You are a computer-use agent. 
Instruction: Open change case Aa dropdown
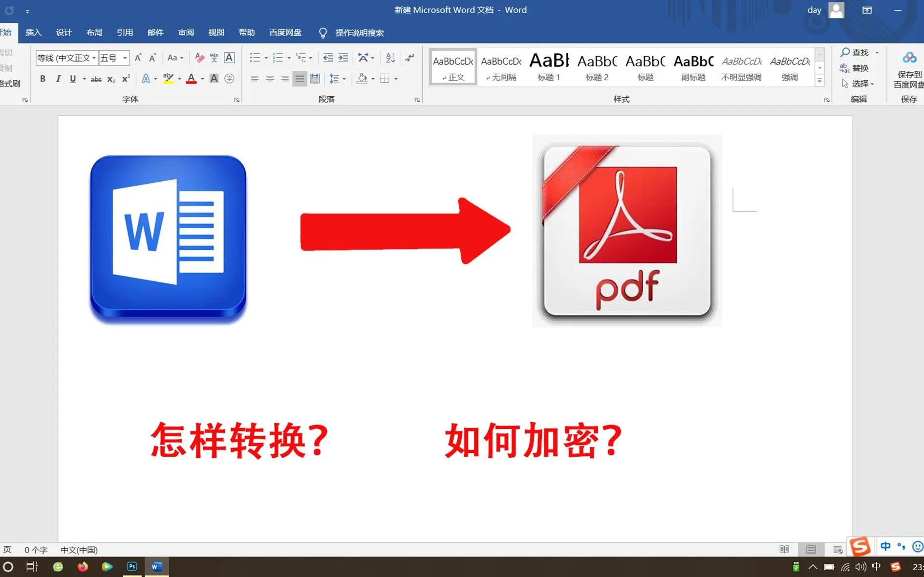(x=175, y=58)
